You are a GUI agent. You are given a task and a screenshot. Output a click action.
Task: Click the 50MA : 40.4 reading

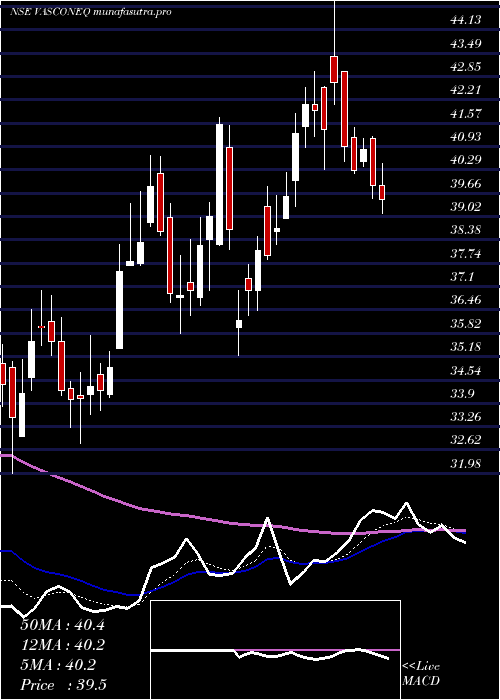click(x=62, y=625)
